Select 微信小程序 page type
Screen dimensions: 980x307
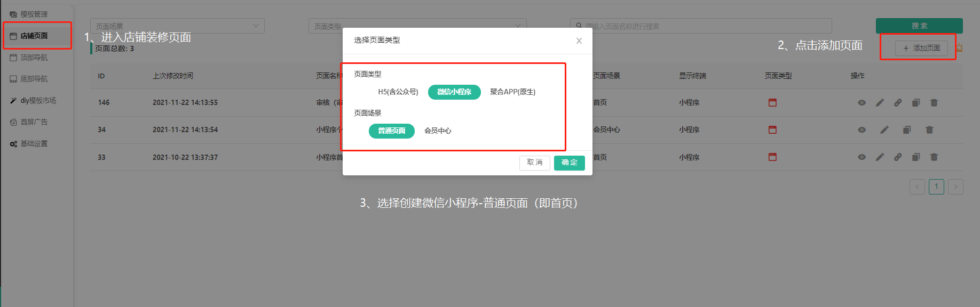pyautogui.click(x=454, y=92)
